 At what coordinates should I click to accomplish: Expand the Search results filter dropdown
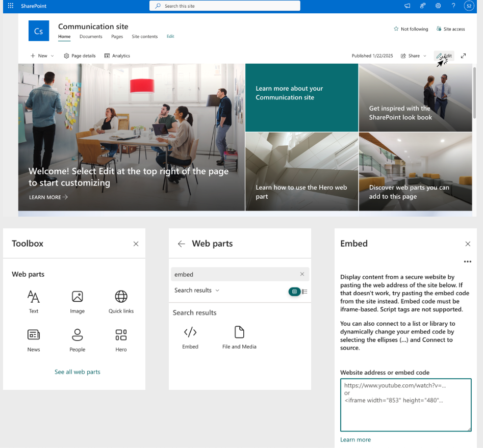[197, 291]
